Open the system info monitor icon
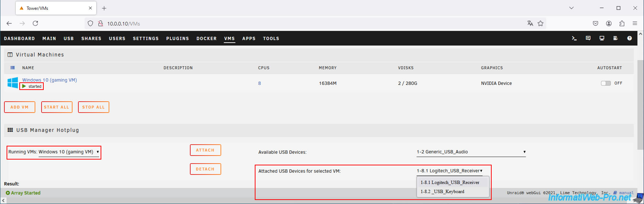 pos(602,38)
